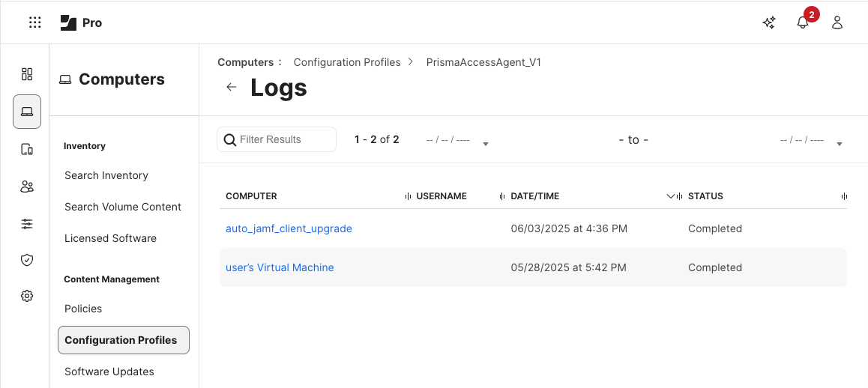Open the app launcher grid icon

[34, 22]
